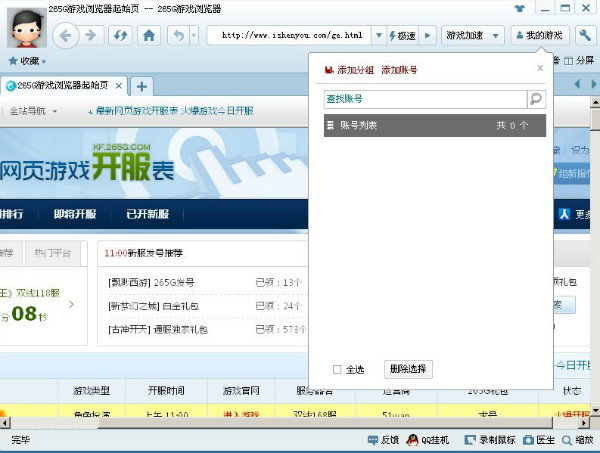600x453 pixels.
Task: Open the skin shirt icon in title bar
Action: click(519, 8)
